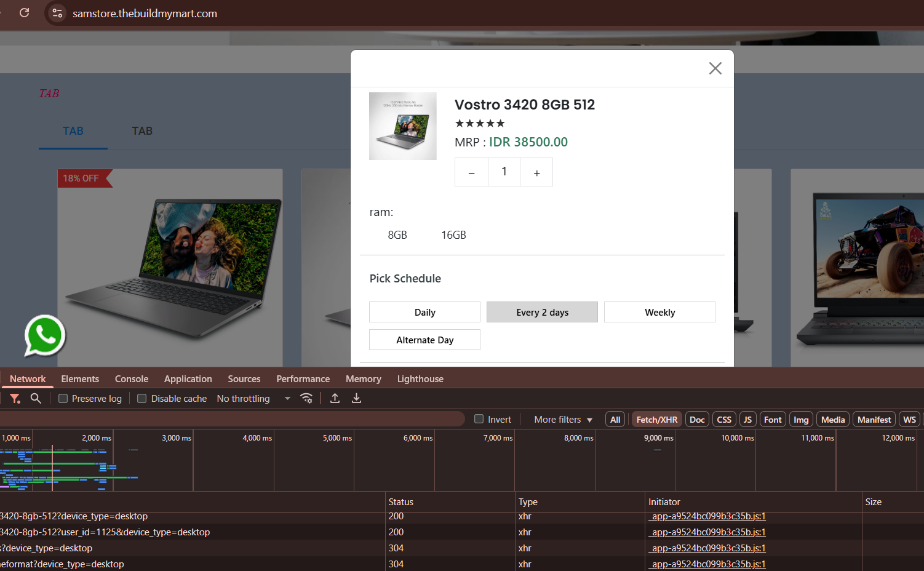Filter requests by Img type
The image size is (924, 571).
coord(801,420)
